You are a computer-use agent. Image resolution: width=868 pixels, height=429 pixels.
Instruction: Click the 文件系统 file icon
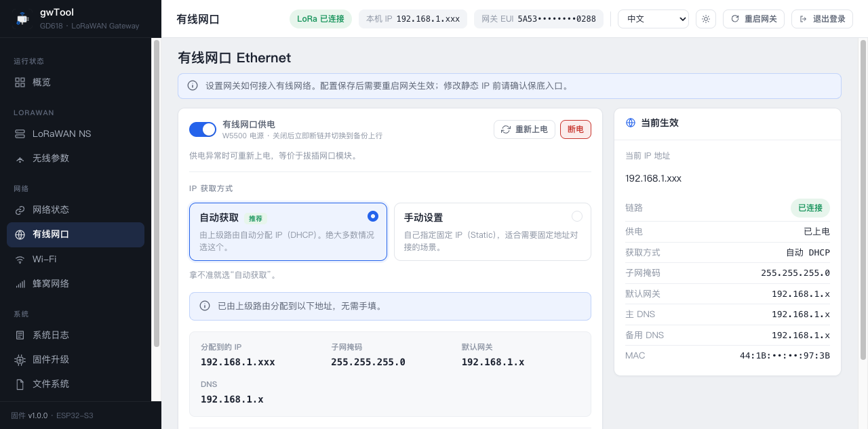click(x=20, y=384)
